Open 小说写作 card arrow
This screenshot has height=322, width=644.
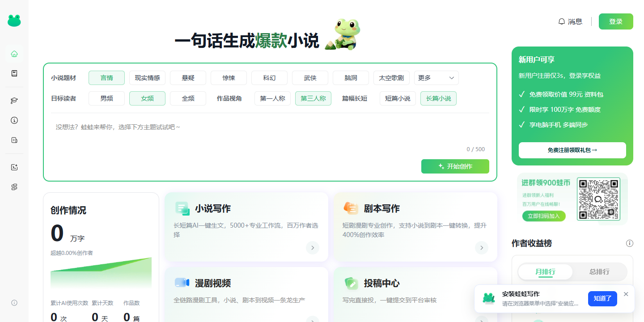[x=313, y=247]
